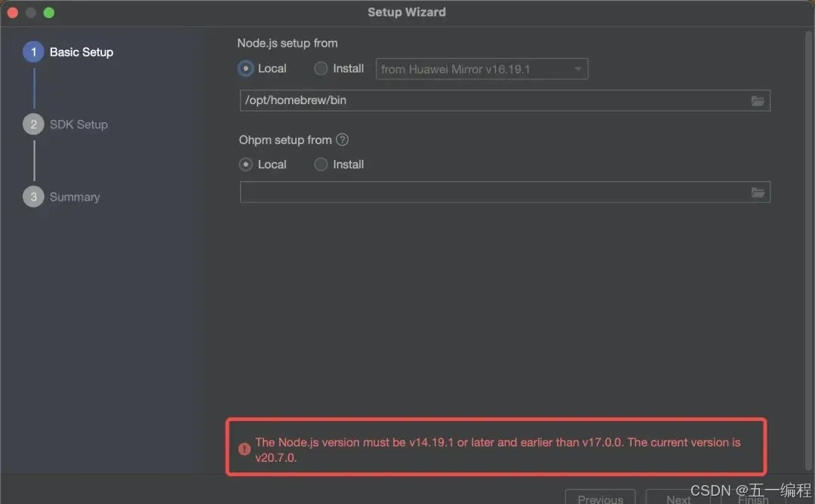
Task: Click the Next button
Action: coord(678,497)
